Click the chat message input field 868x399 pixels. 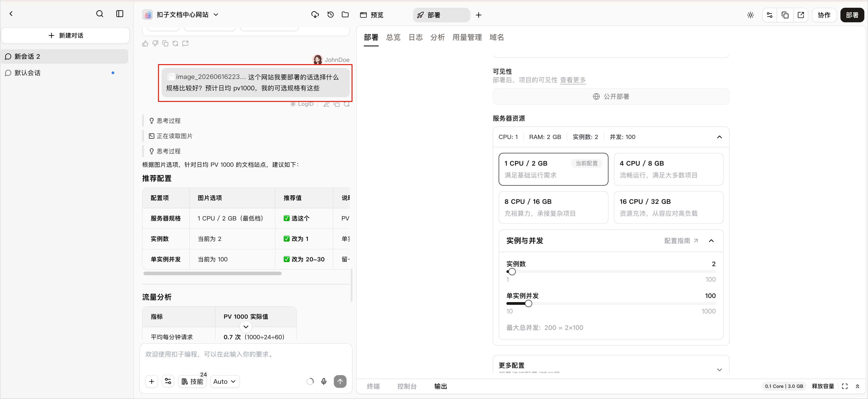[246, 355]
